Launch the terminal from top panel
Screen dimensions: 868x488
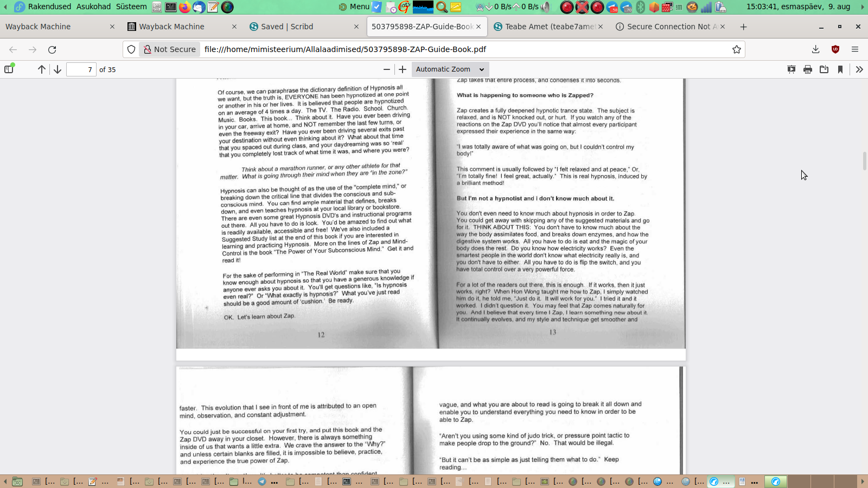(x=171, y=7)
